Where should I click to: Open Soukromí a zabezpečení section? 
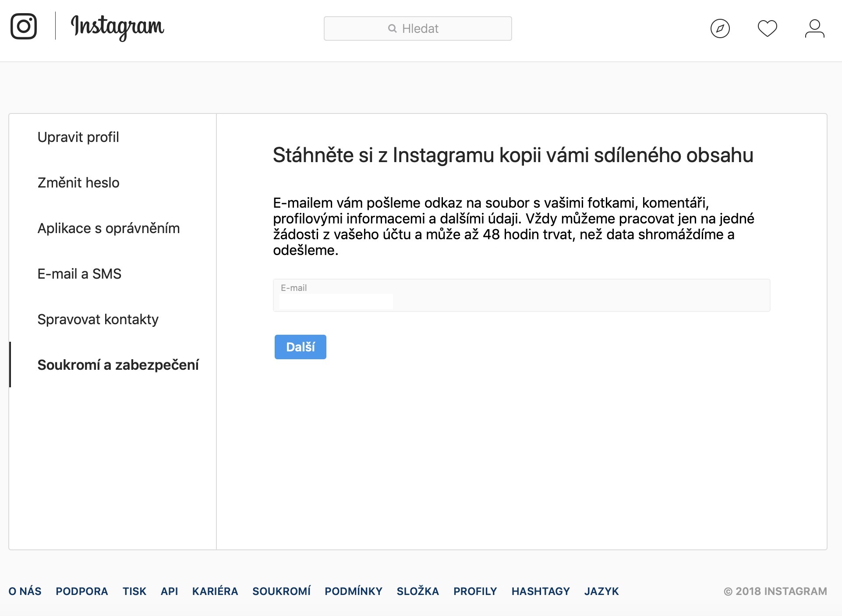pyautogui.click(x=118, y=365)
